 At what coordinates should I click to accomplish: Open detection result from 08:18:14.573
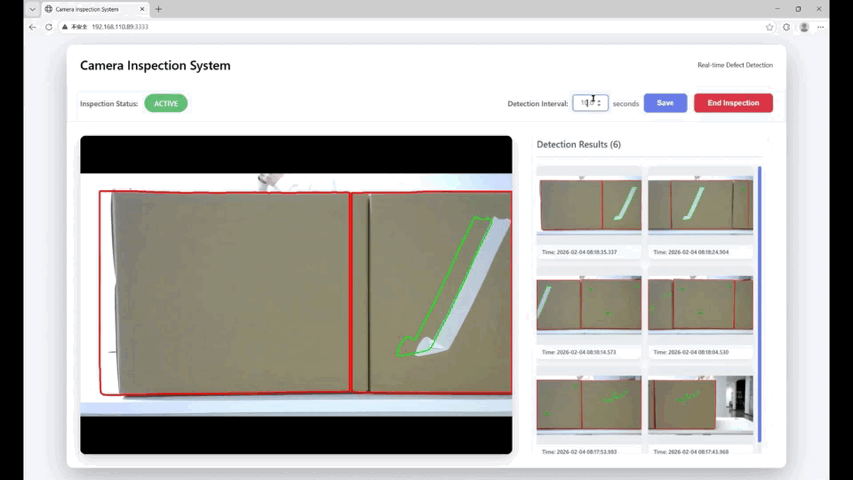pyautogui.click(x=589, y=312)
